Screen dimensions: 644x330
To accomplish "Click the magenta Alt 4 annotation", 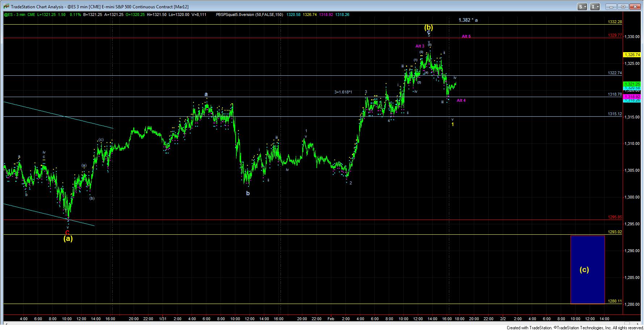I will click(x=461, y=100).
